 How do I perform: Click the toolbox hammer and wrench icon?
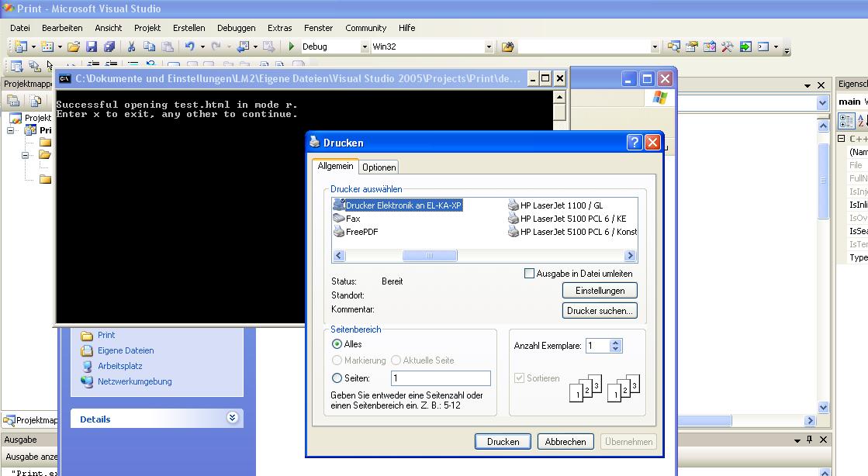point(727,47)
